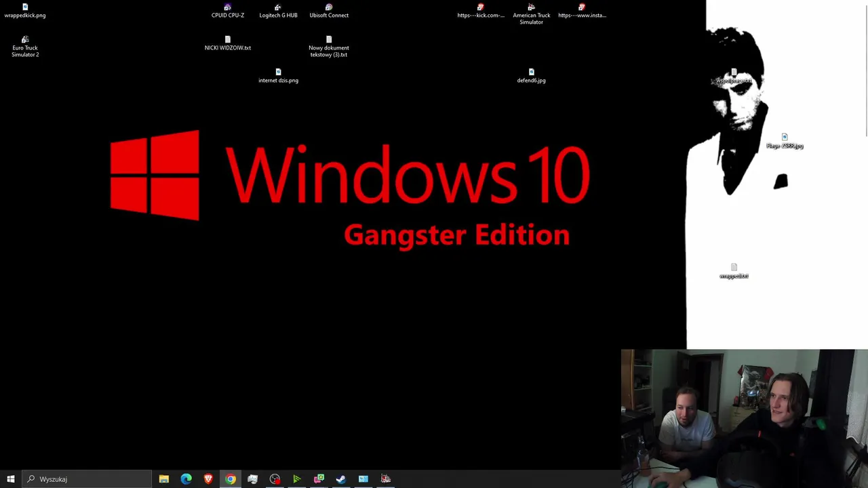This screenshot has height=488, width=868.
Task: Open the https---kick.com desktop shortcut
Action: [481, 11]
